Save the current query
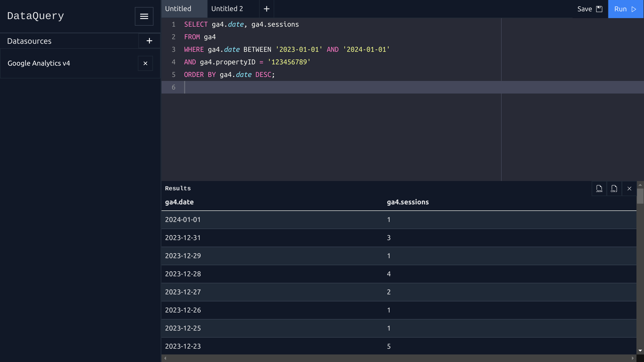Screen dimensions: 644x362 [589, 9]
